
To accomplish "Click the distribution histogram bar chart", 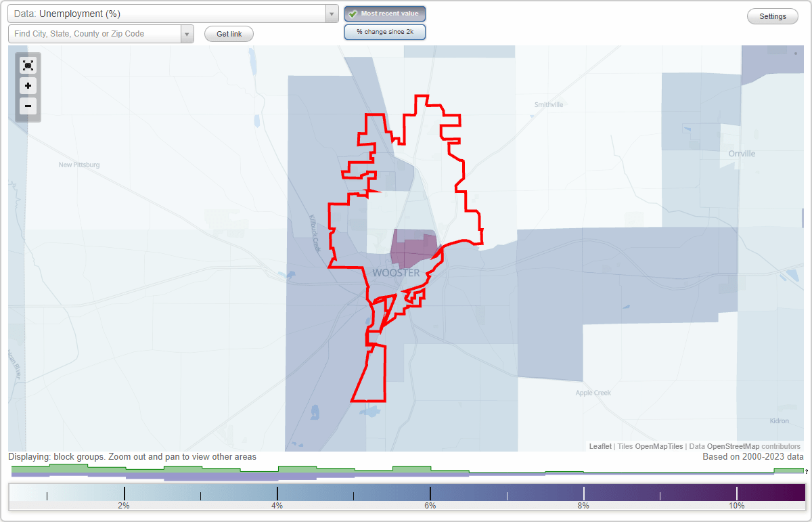I will 406,473.
